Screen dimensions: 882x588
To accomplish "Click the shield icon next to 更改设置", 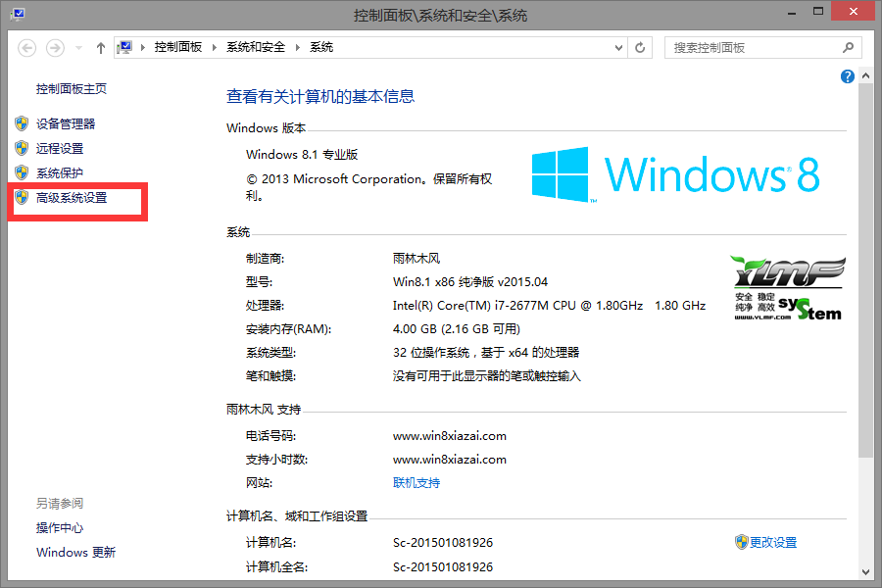I will pos(742,542).
